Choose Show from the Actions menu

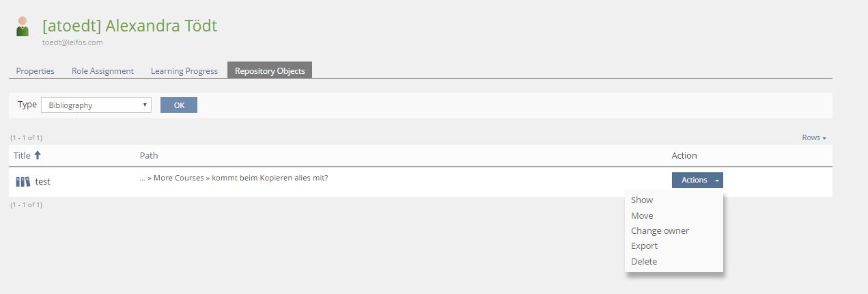[x=642, y=200]
